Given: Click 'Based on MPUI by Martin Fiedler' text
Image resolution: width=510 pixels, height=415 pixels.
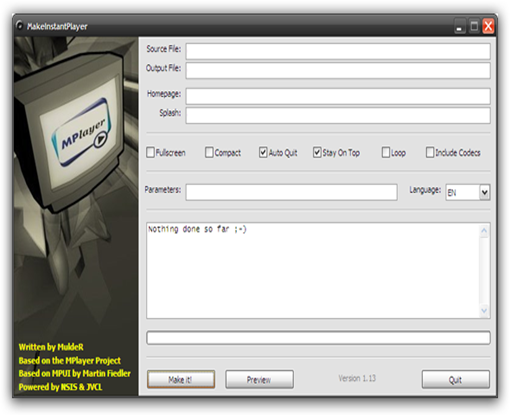Looking at the screenshot, I should 75,373.
